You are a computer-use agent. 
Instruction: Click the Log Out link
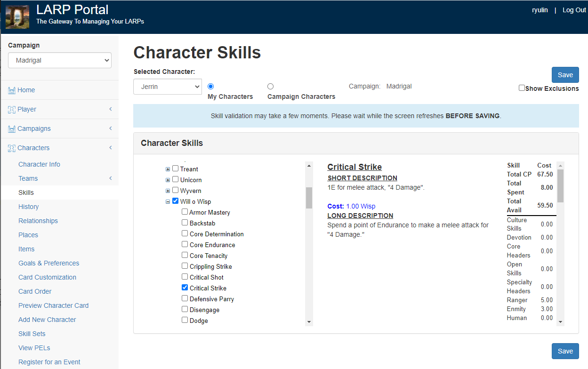coord(574,10)
